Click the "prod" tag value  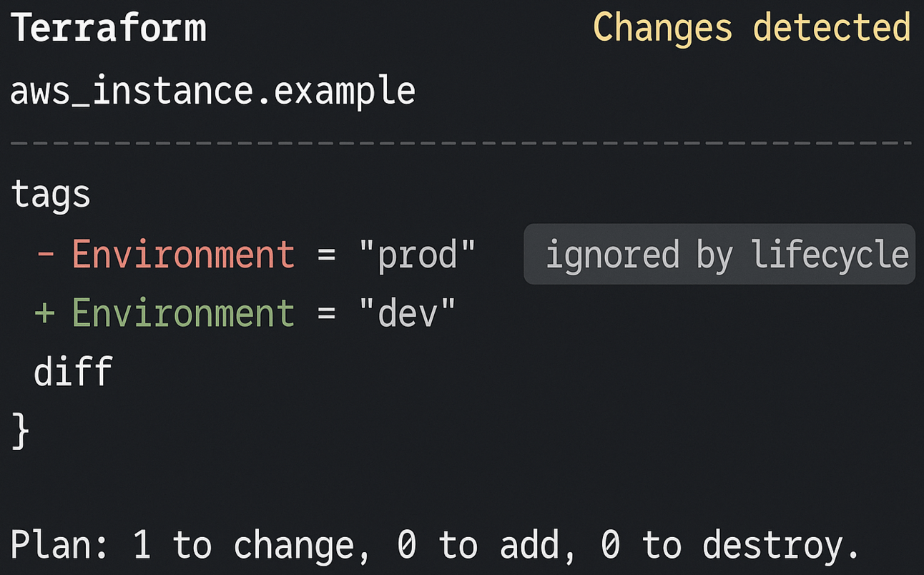(417, 255)
